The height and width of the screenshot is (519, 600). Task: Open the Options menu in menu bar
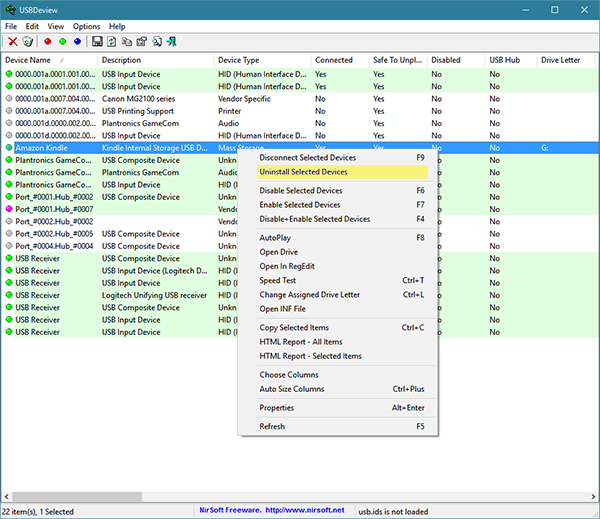click(x=86, y=26)
